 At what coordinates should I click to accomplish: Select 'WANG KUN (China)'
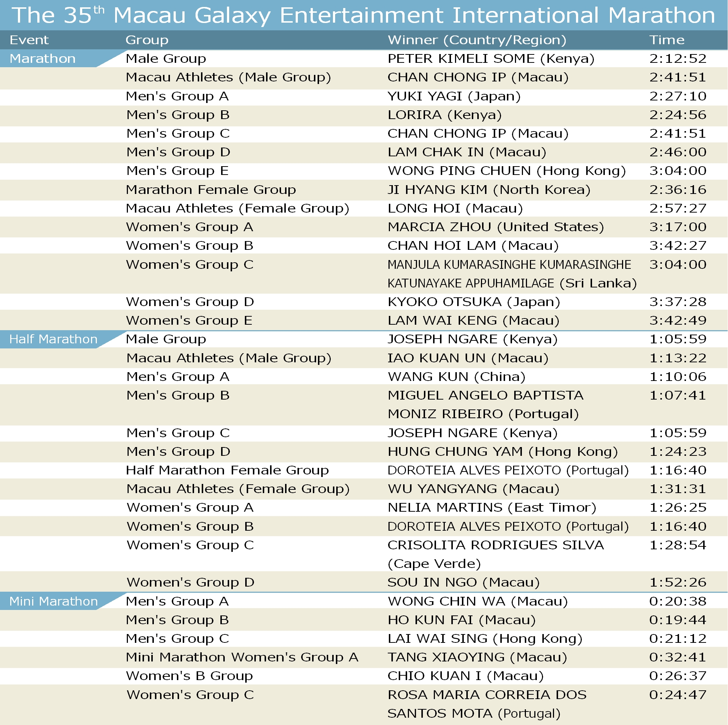pyautogui.click(x=457, y=377)
